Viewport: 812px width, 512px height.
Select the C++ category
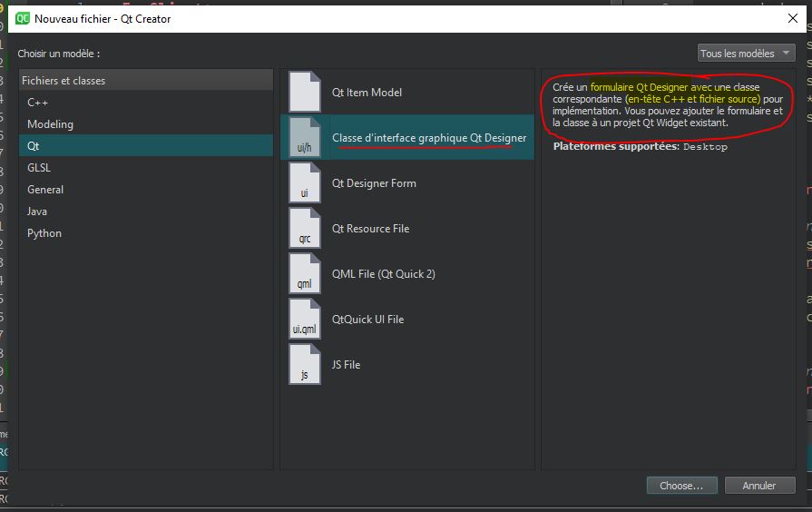click(146, 103)
